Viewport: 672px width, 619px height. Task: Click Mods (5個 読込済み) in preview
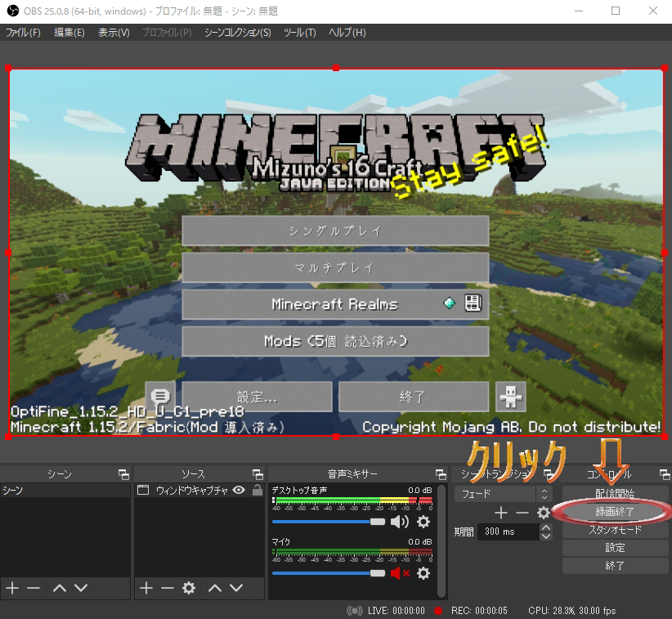pos(335,341)
